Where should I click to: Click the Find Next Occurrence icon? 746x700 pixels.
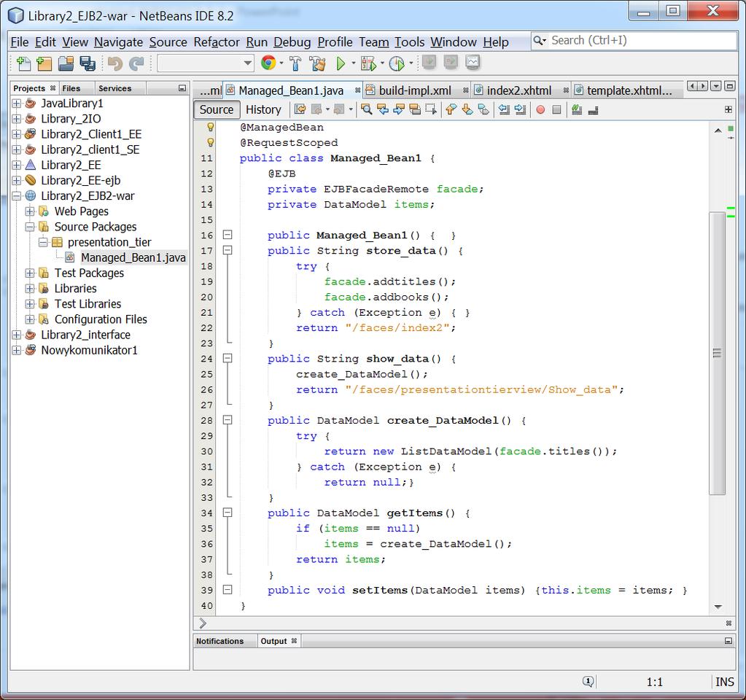click(399, 109)
